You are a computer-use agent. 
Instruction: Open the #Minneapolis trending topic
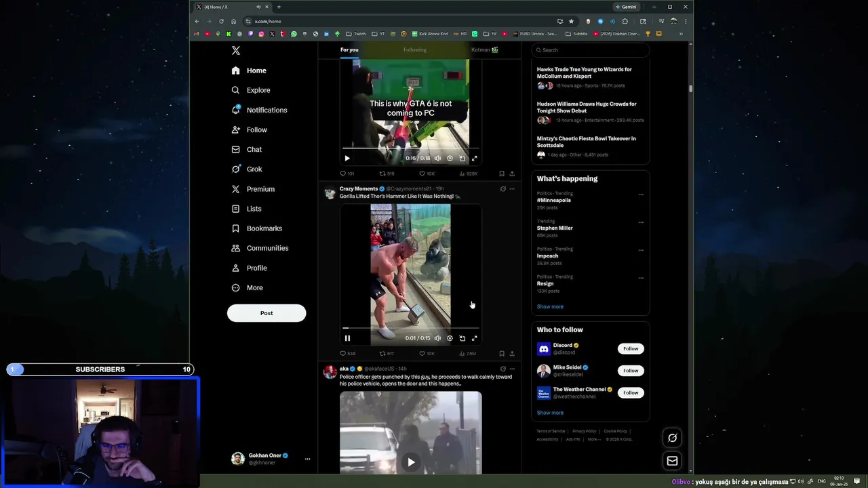tap(554, 201)
